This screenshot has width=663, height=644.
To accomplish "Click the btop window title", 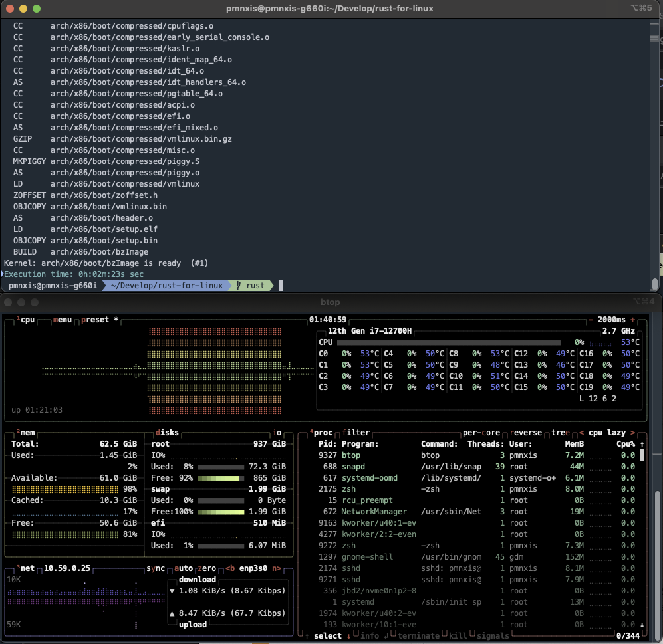I will (331, 302).
